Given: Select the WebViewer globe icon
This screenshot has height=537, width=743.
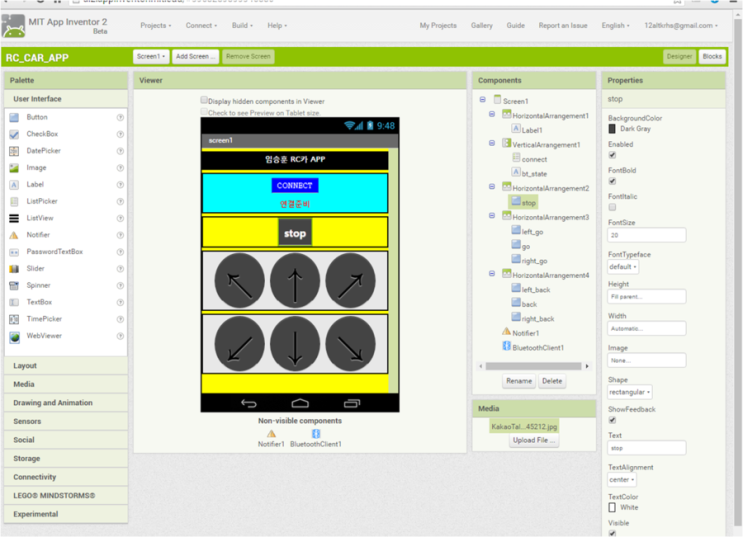Looking at the screenshot, I should [14, 337].
